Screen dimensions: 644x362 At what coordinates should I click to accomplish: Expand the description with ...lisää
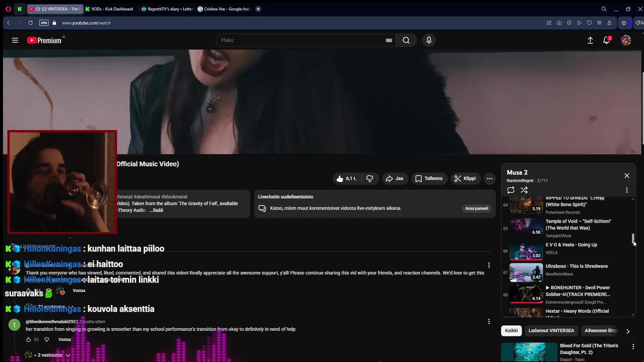coord(156,210)
